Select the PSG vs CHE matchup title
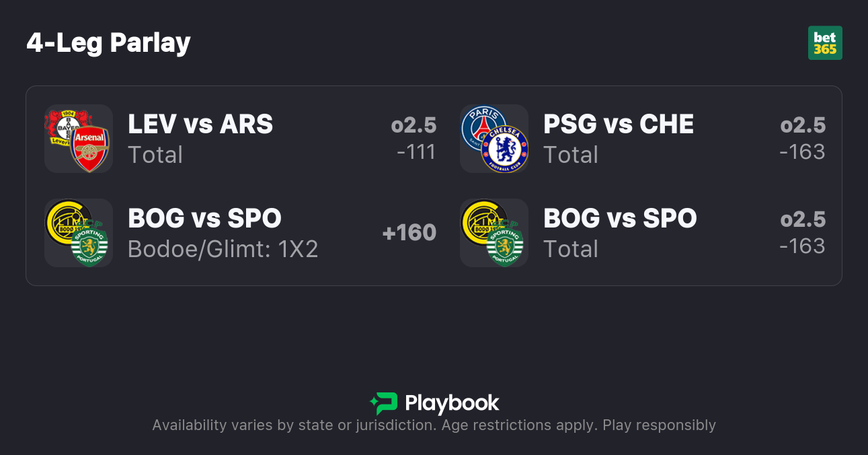Screen dimensions: 868x455 [619, 125]
